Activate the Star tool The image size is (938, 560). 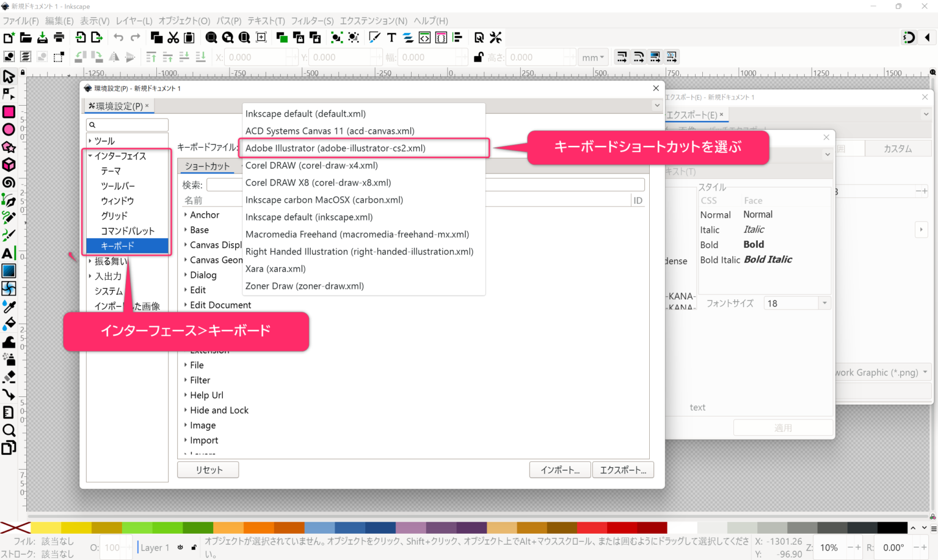click(9, 147)
